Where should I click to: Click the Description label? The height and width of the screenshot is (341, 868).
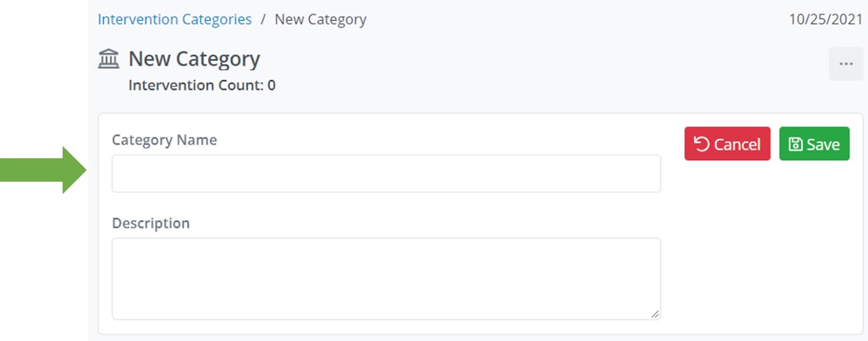(150, 223)
